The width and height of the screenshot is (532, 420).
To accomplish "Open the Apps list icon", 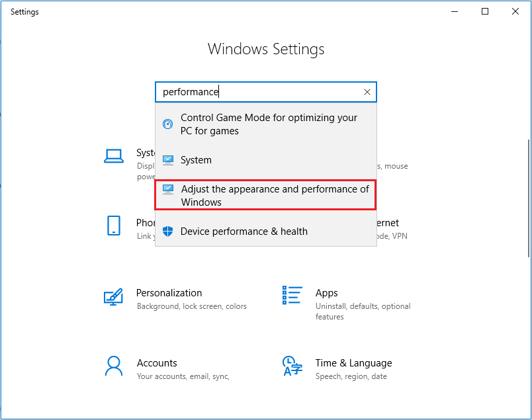I will coord(292,295).
